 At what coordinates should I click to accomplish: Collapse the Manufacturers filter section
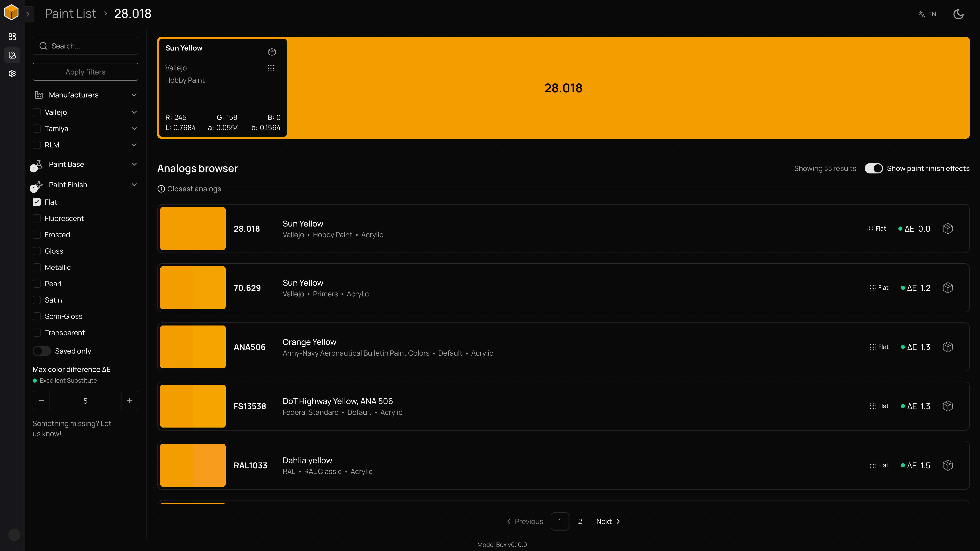[x=134, y=95]
